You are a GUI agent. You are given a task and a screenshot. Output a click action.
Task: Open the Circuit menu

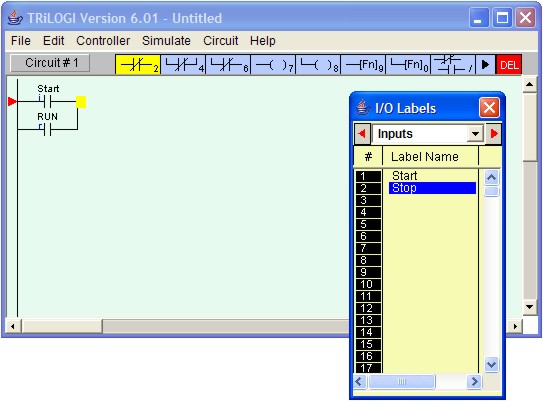coord(221,41)
